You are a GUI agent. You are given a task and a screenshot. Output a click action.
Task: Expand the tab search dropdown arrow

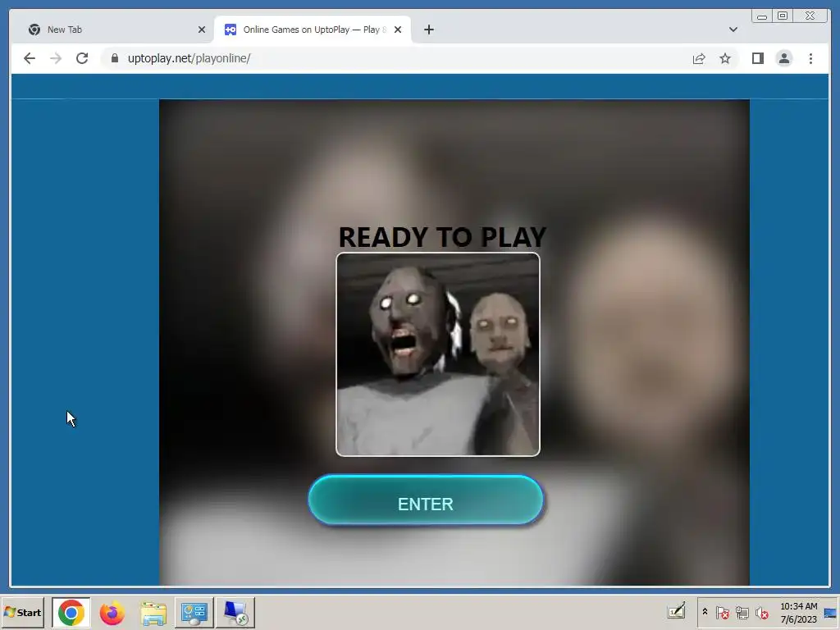(x=733, y=30)
